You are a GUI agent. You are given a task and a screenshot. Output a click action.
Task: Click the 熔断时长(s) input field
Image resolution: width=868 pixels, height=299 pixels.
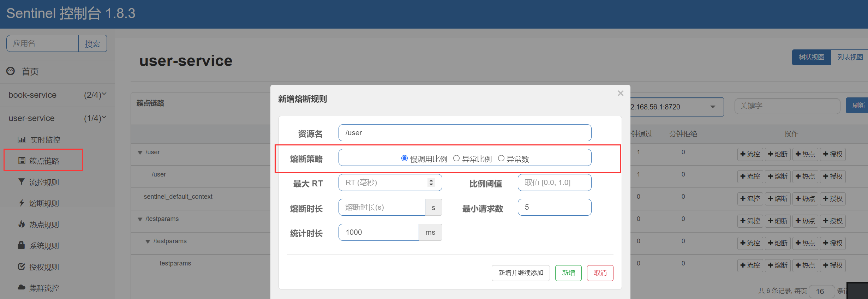382,207
